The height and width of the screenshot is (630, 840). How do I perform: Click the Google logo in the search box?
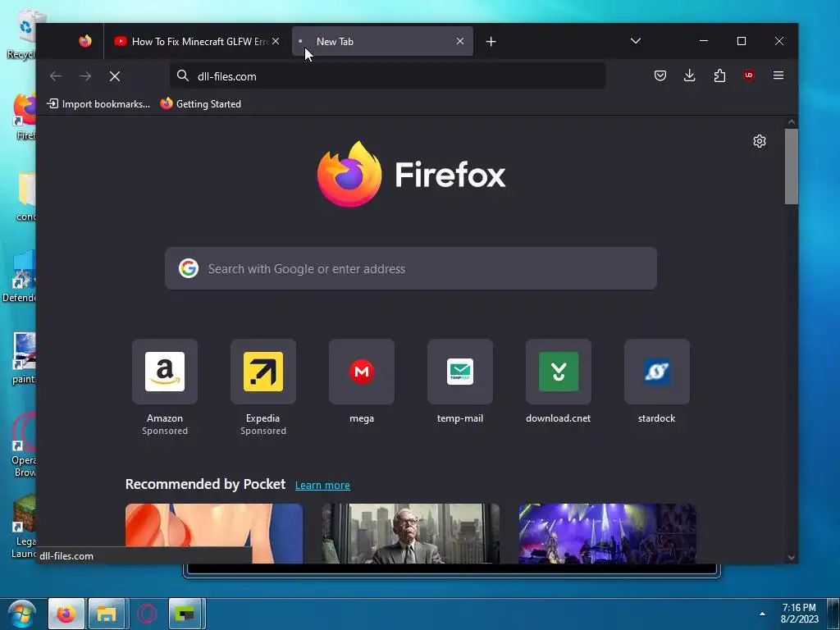click(x=189, y=268)
